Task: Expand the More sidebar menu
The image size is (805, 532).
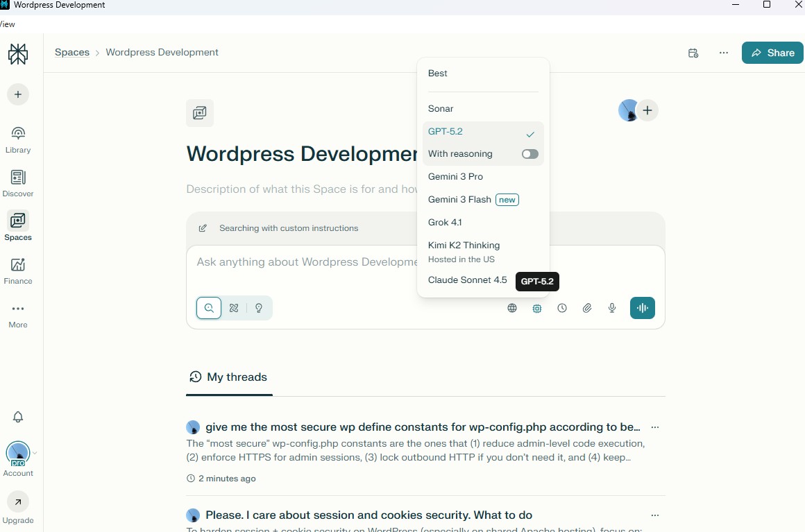Action: coord(18,314)
